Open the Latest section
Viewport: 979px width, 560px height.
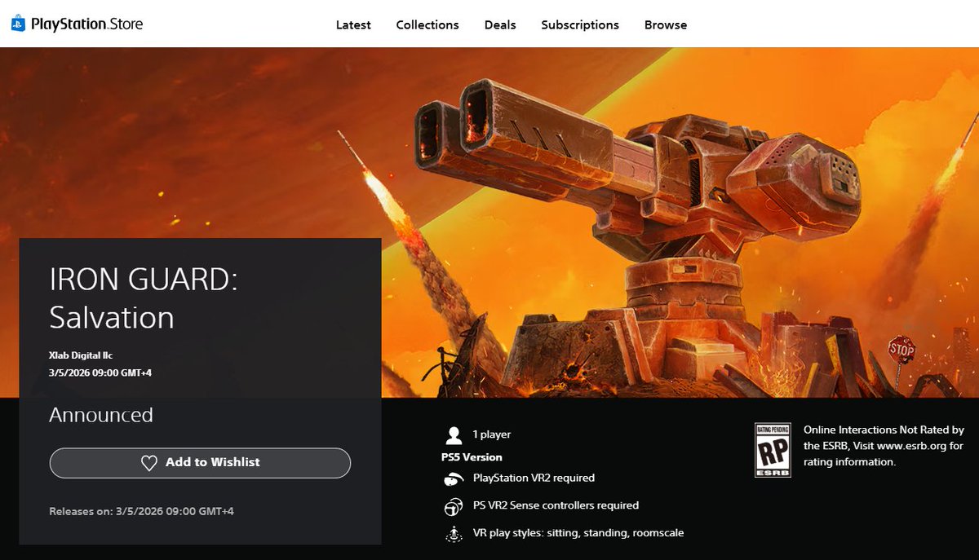coord(352,24)
